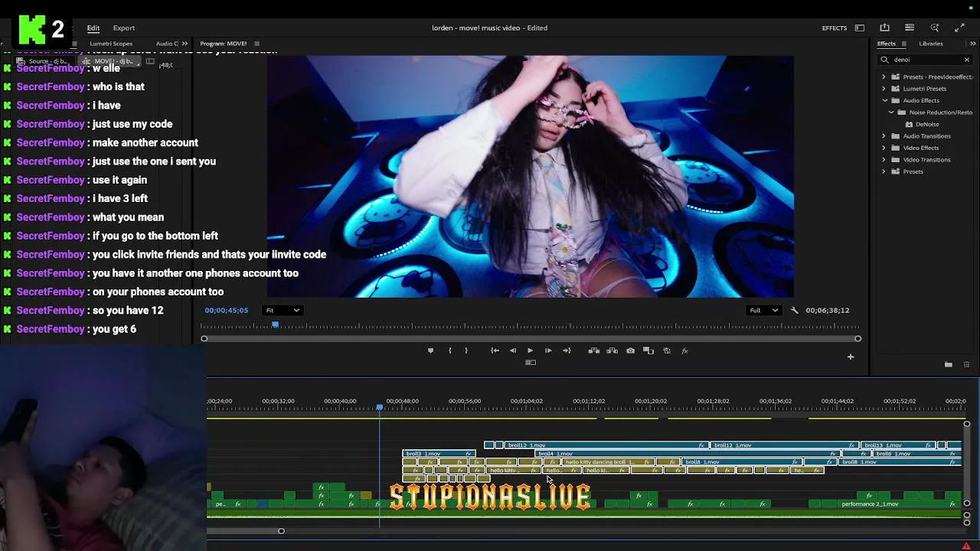Open the workspaces panel icon

(x=860, y=28)
